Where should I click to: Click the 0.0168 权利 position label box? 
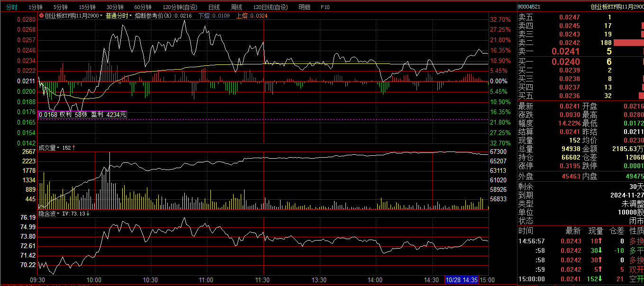click(x=82, y=115)
